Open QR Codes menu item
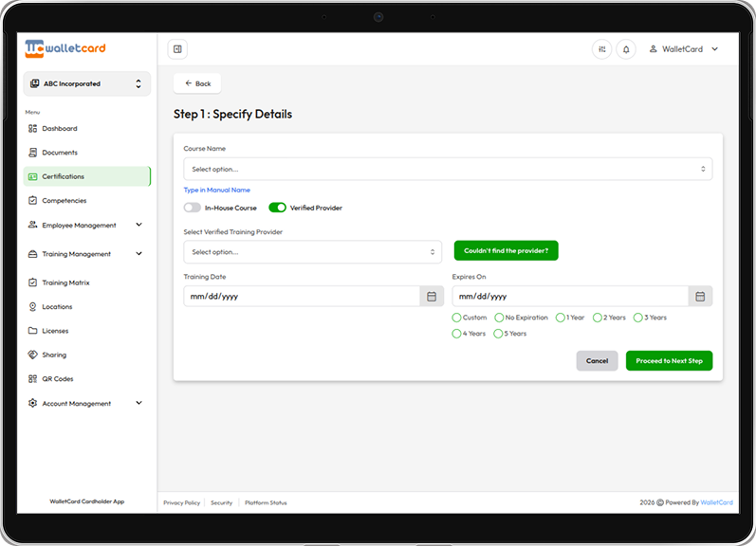The width and height of the screenshot is (756, 546). coord(86,379)
